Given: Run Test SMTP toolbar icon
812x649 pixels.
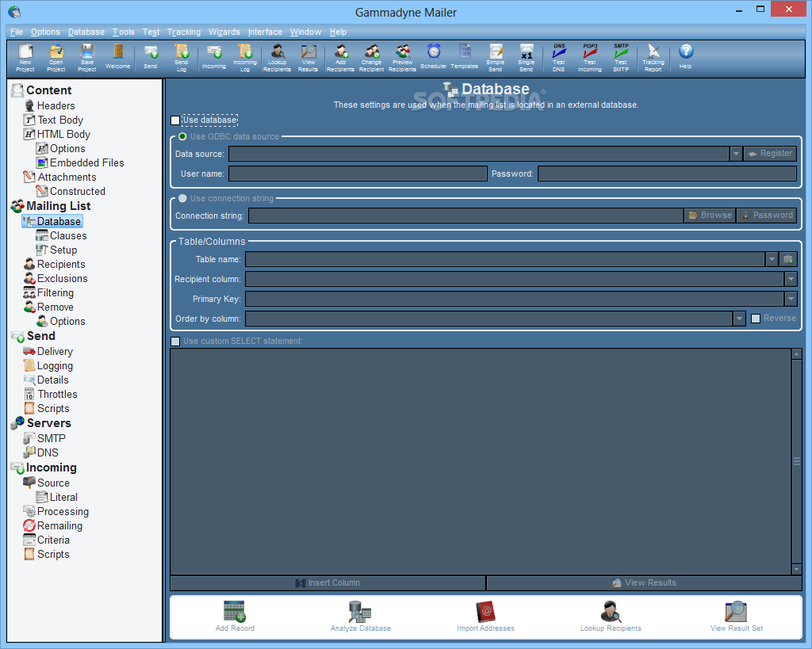Looking at the screenshot, I should coord(621,57).
